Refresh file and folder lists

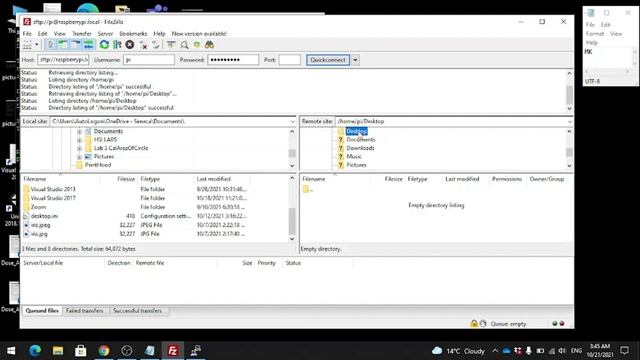tap(104, 45)
